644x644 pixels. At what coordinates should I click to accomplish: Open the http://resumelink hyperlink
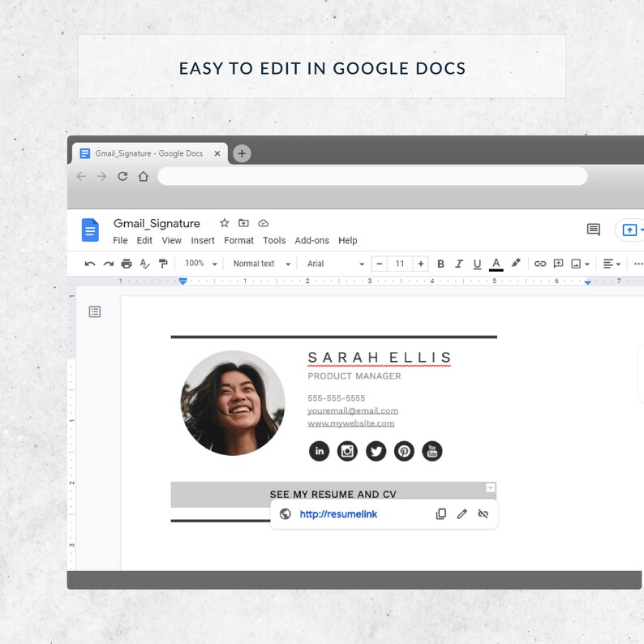point(338,514)
